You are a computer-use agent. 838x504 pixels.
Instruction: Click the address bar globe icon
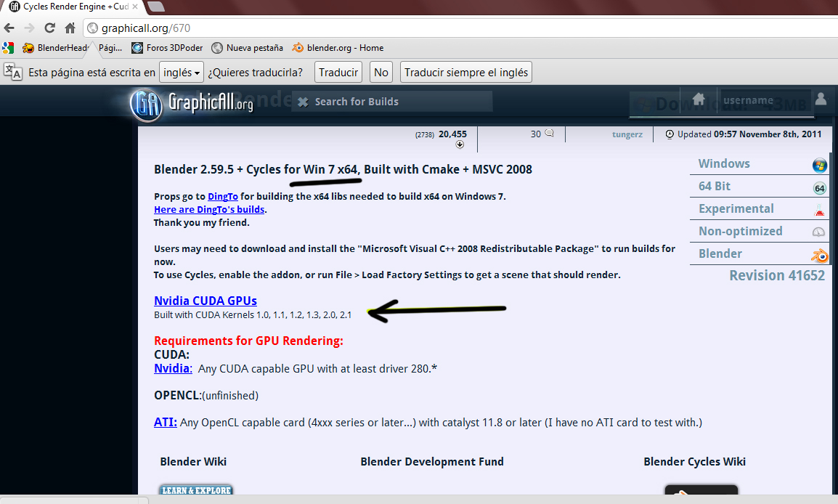click(x=93, y=28)
